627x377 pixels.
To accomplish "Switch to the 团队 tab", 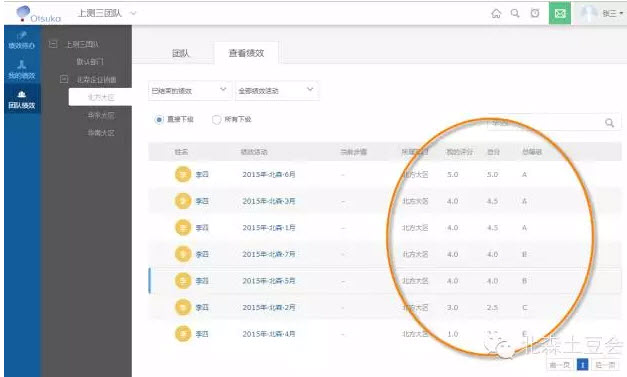I will pos(181,53).
